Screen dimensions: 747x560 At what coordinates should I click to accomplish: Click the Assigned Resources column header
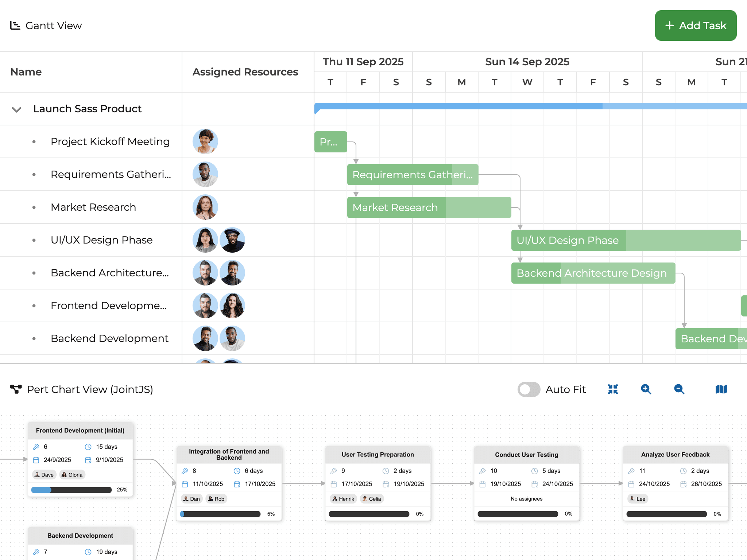(245, 72)
